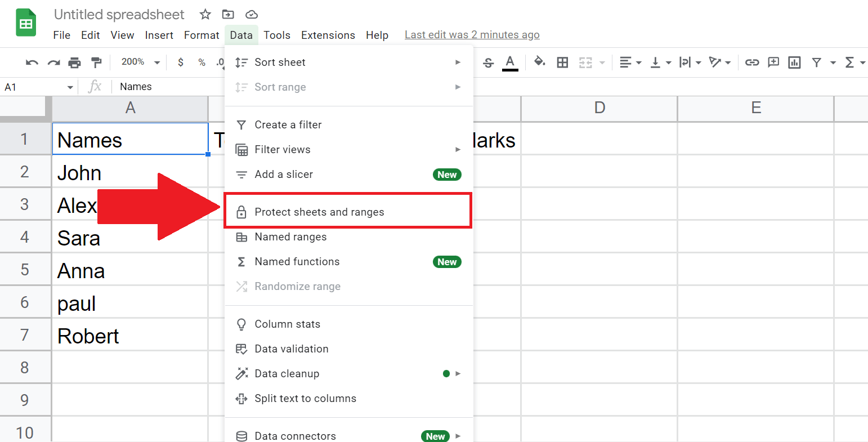Image resolution: width=868 pixels, height=442 pixels.
Task: Select the paint format tool
Action: point(96,62)
